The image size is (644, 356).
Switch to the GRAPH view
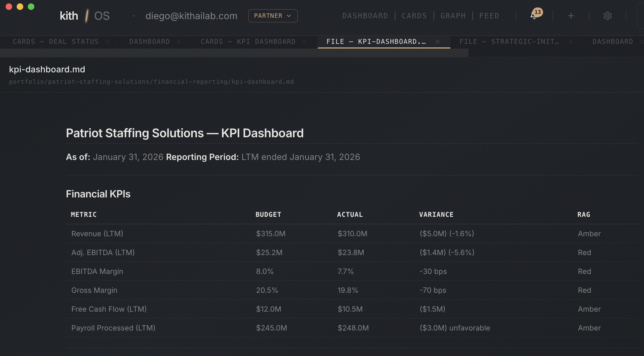[x=453, y=16]
